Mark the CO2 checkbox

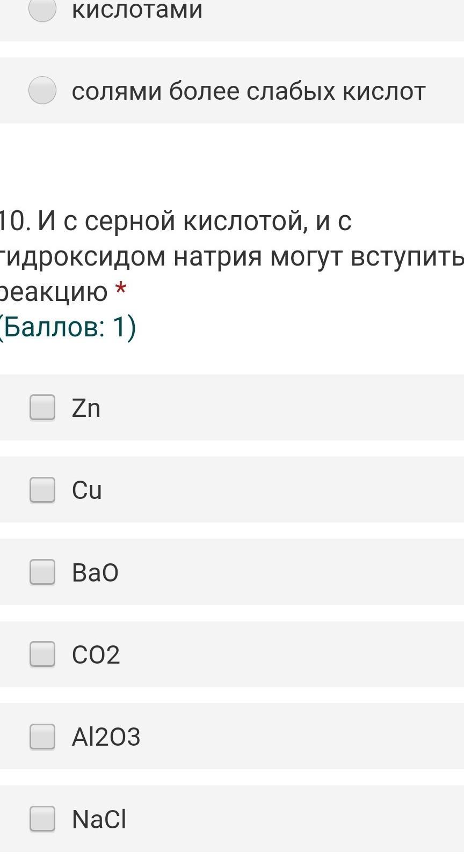pos(42,654)
